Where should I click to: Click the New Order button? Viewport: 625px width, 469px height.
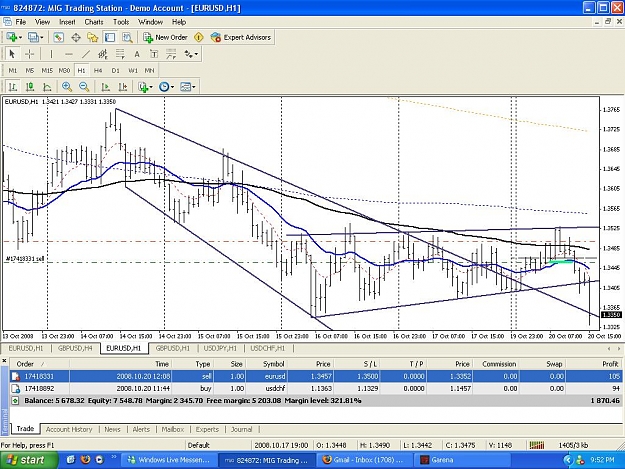(166, 37)
